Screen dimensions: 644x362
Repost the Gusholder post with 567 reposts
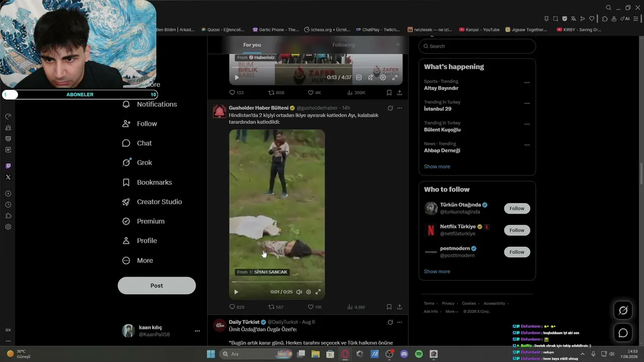276,307
